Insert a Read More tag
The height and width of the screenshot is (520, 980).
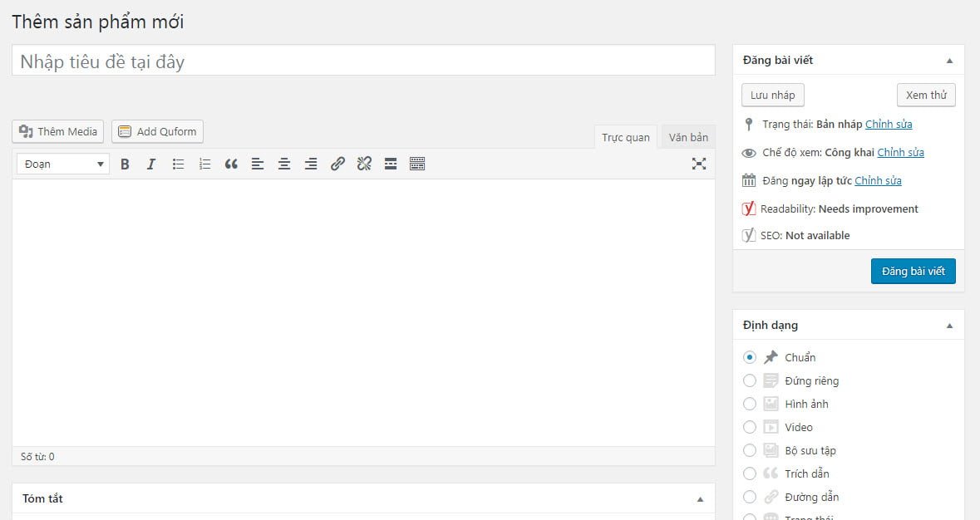coord(391,164)
